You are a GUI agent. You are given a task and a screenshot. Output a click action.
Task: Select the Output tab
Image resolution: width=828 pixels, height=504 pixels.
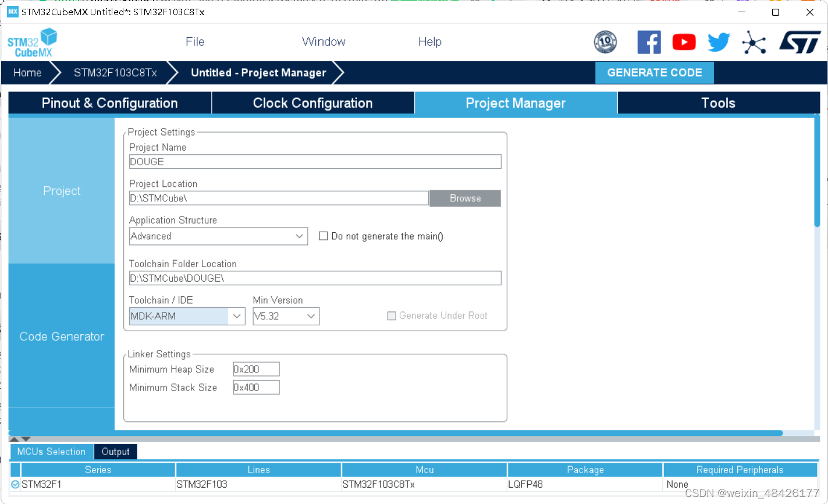point(116,452)
